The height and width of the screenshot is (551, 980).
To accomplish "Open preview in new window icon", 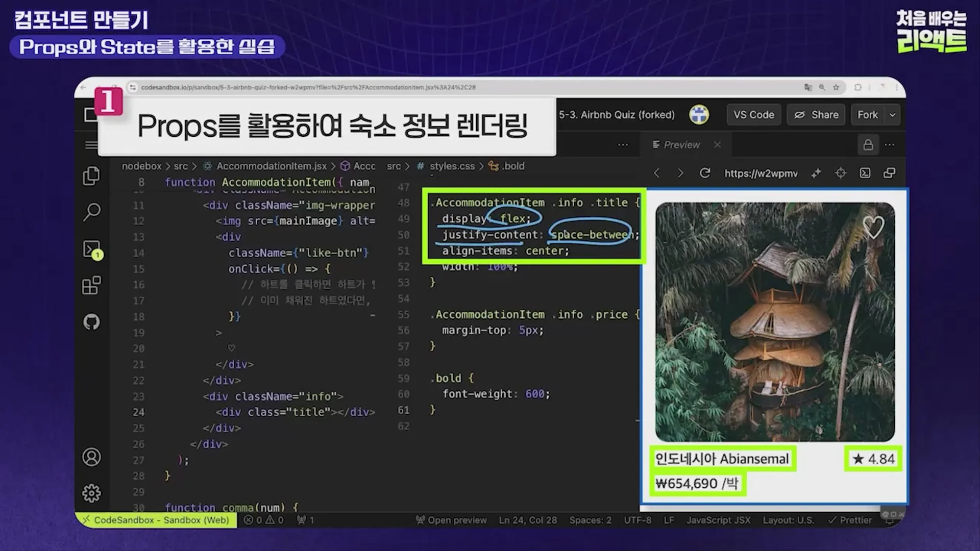I will pos(889,173).
